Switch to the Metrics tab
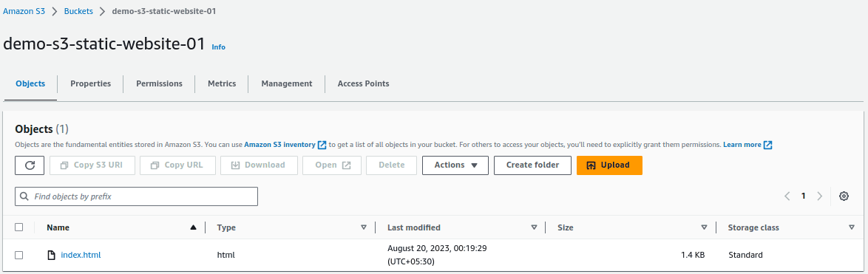 click(x=222, y=83)
